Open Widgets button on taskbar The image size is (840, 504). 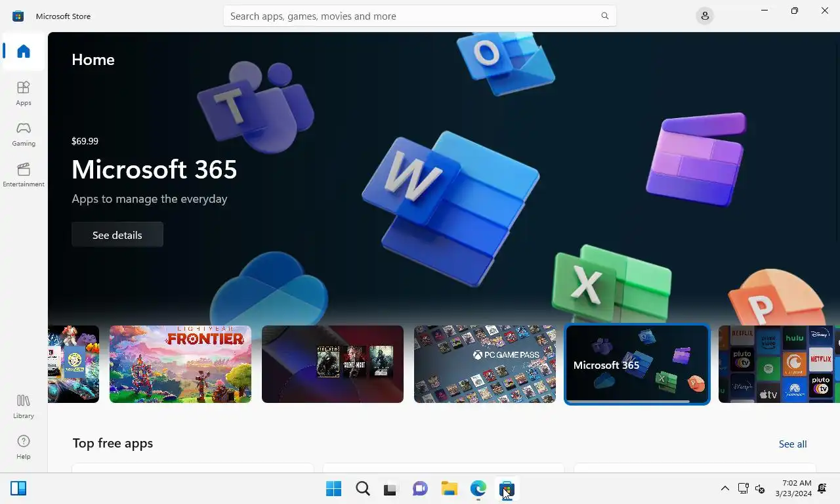(x=18, y=488)
